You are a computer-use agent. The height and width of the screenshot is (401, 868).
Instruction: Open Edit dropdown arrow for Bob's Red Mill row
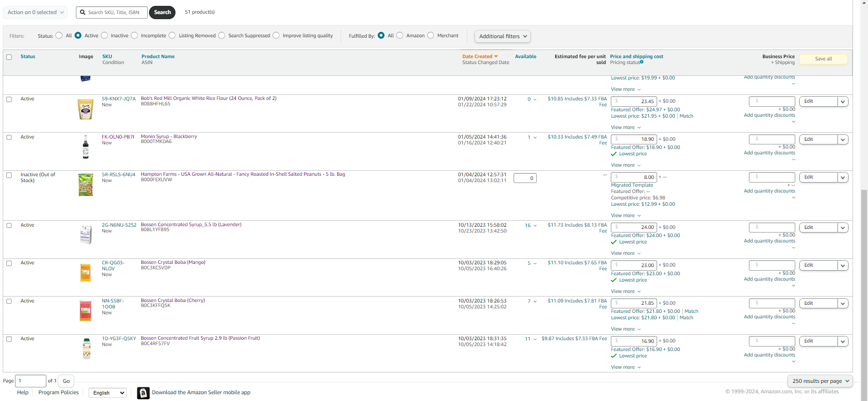pyautogui.click(x=843, y=102)
